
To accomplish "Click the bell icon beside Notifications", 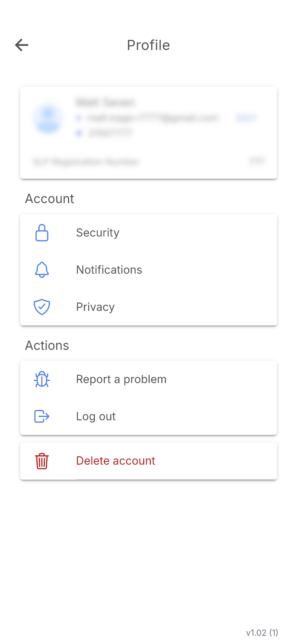I will click(42, 270).
